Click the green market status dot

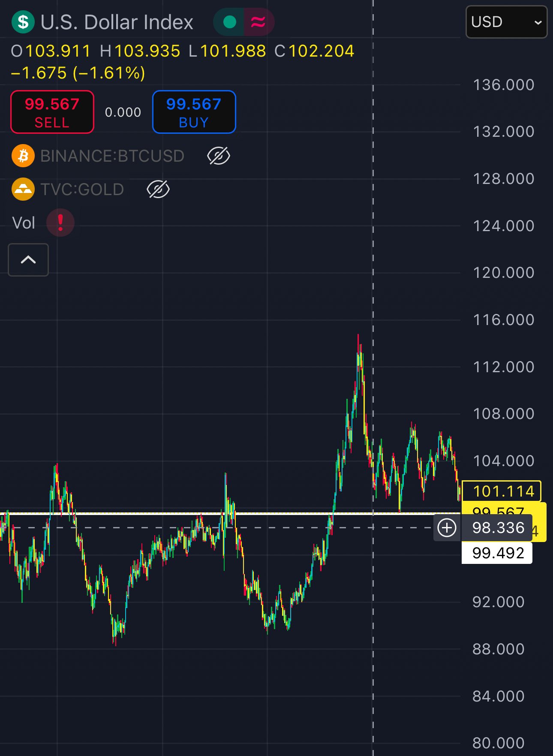(x=230, y=22)
